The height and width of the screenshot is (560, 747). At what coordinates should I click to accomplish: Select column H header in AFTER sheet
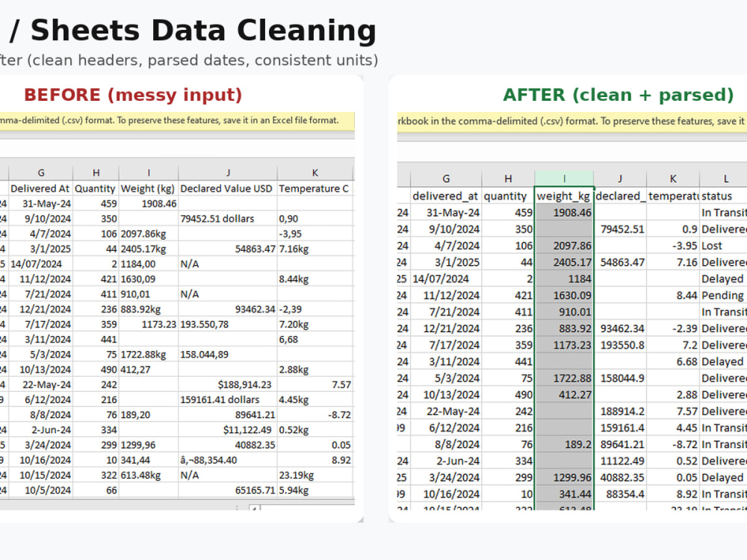click(508, 178)
